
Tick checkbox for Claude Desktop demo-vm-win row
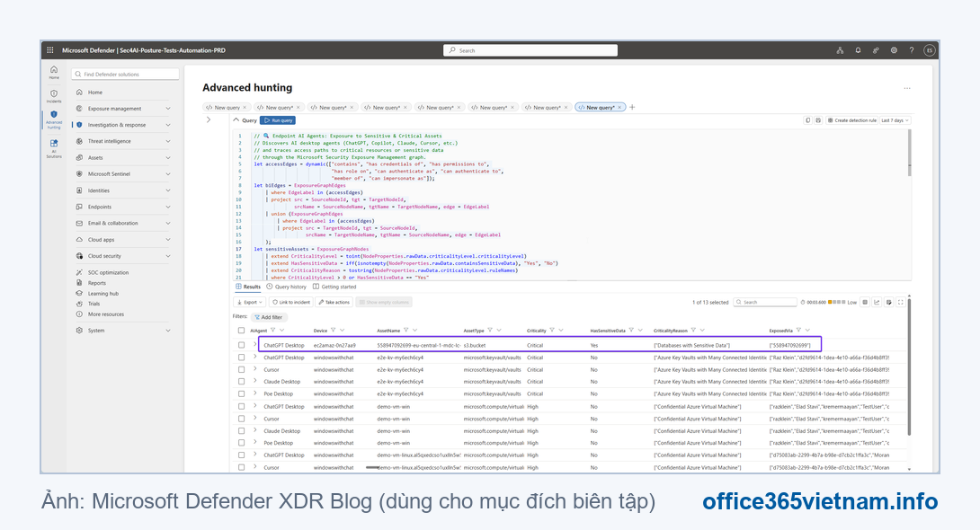(241, 431)
